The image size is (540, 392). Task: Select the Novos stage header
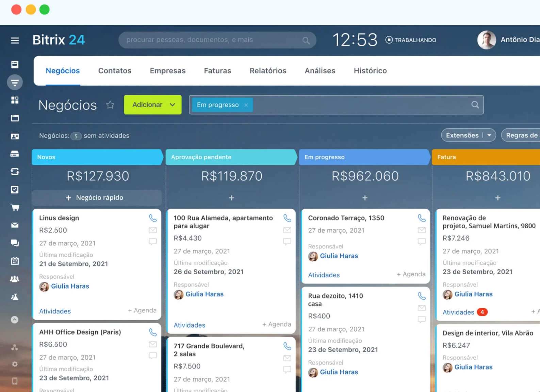click(97, 157)
